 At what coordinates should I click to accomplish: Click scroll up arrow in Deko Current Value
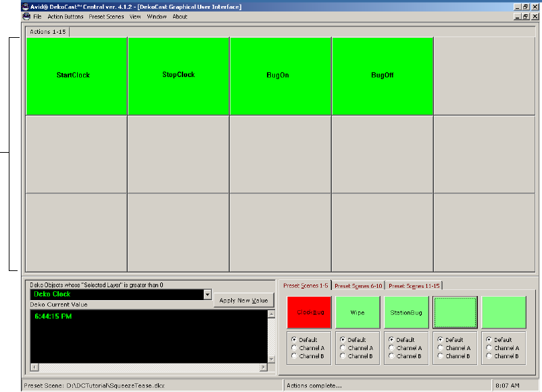pos(272,314)
